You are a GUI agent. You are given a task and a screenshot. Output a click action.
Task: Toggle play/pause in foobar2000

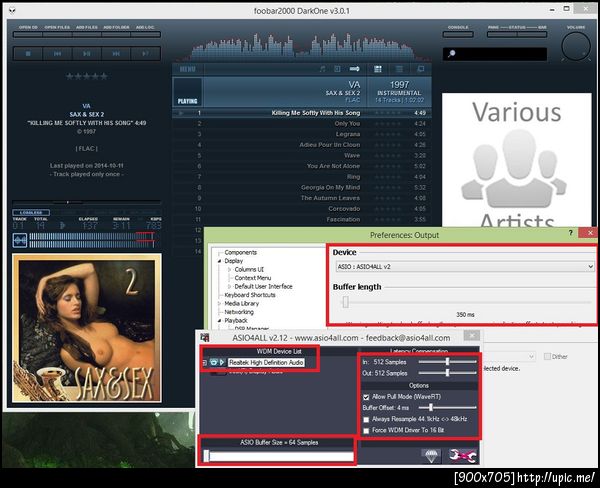pyautogui.click(x=87, y=54)
